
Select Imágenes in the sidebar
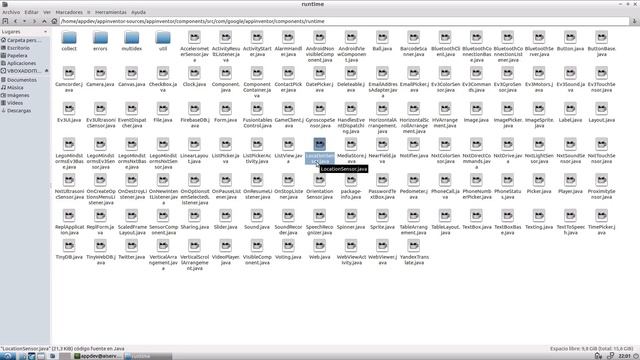coord(15,95)
